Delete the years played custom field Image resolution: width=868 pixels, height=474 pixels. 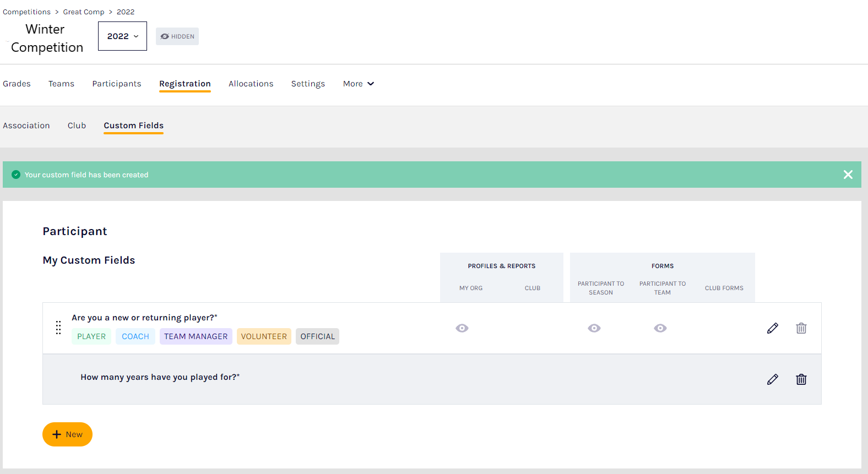coord(801,379)
